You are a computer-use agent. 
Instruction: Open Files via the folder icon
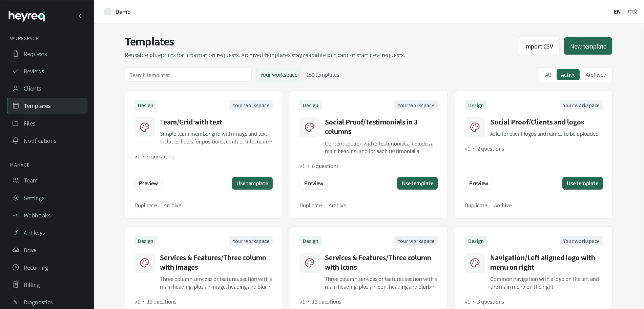click(x=16, y=123)
